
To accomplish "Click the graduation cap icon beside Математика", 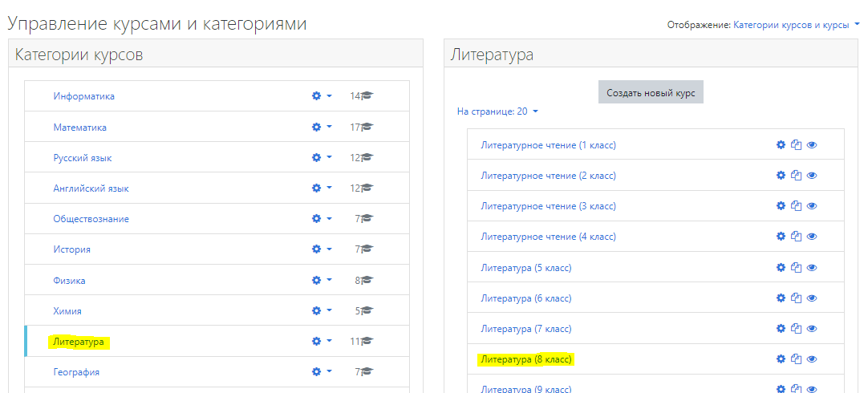I will tap(367, 127).
